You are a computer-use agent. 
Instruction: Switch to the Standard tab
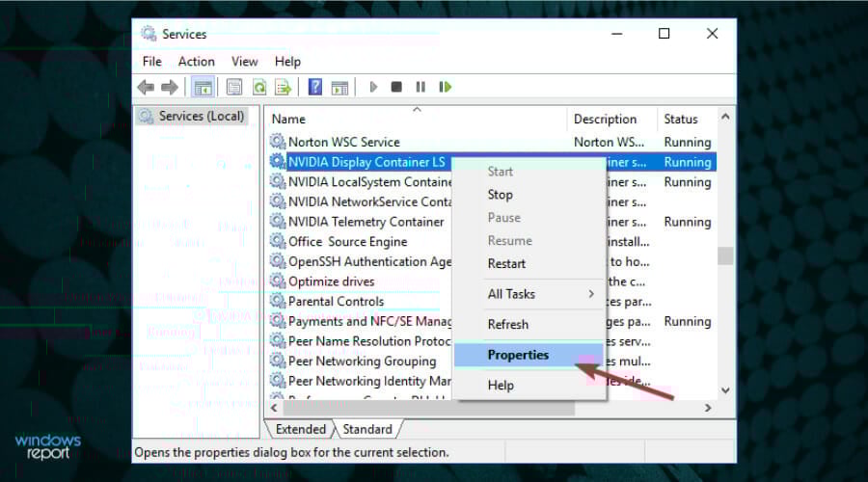367,429
